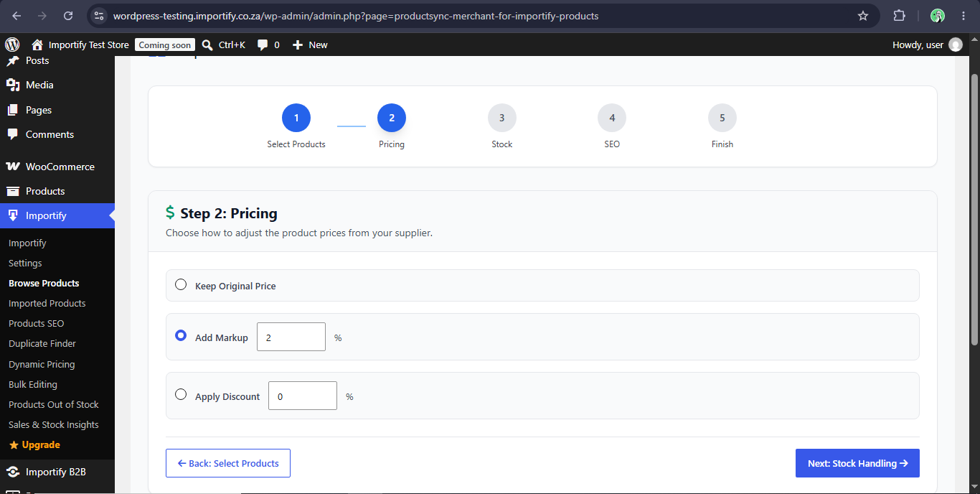Open search with the magnifier icon
This screenshot has height=494, width=980.
(207, 45)
